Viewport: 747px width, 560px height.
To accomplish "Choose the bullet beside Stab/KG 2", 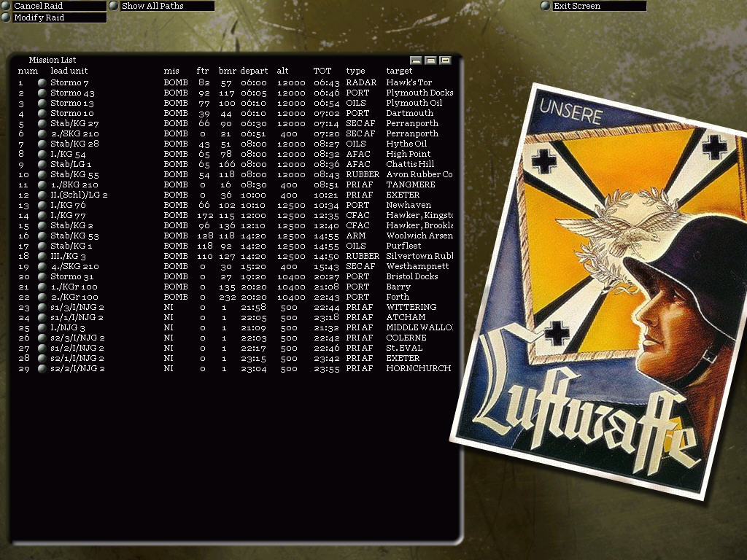I will tap(42, 226).
